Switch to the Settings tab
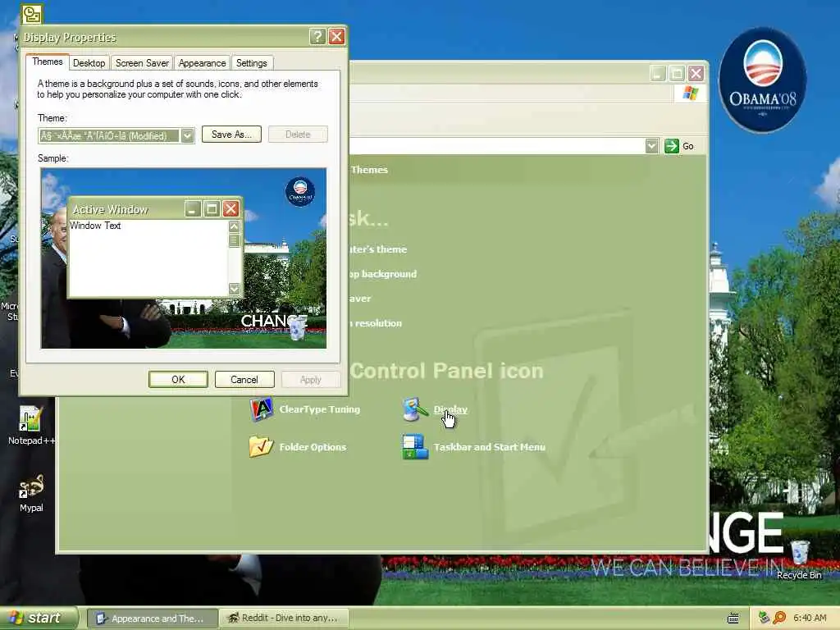This screenshot has height=630, width=840. click(x=251, y=63)
